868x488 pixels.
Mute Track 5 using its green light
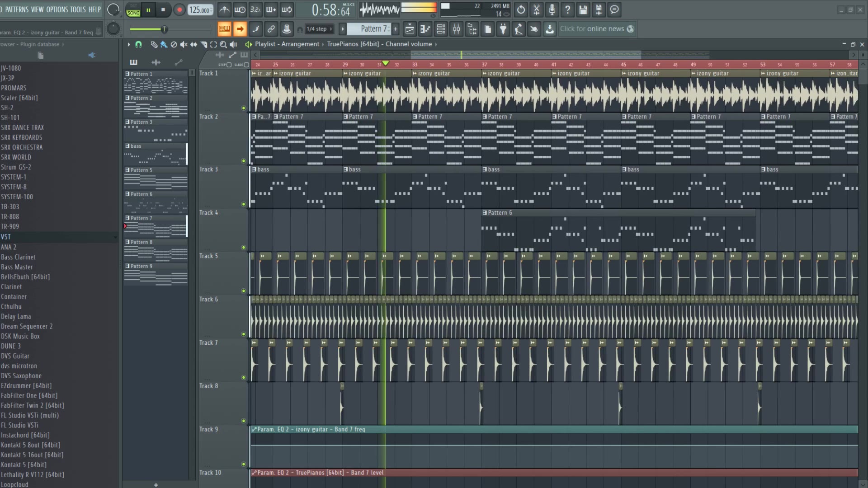click(244, 291)
